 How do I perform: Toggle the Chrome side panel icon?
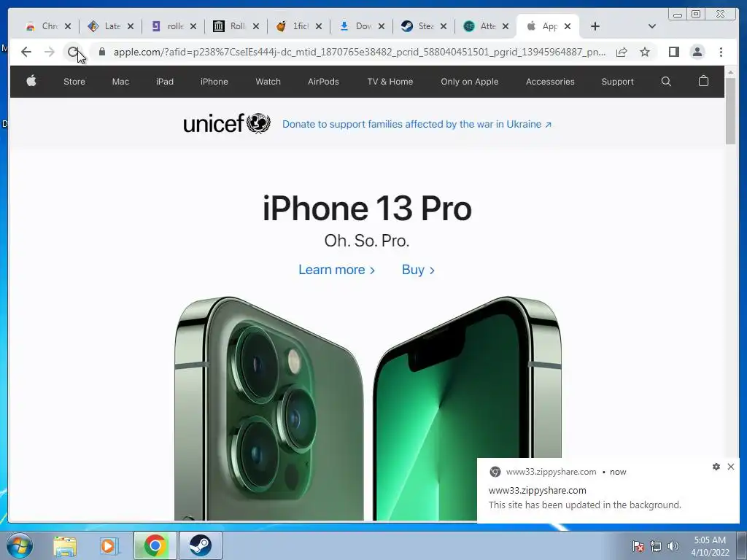[673, 52]
